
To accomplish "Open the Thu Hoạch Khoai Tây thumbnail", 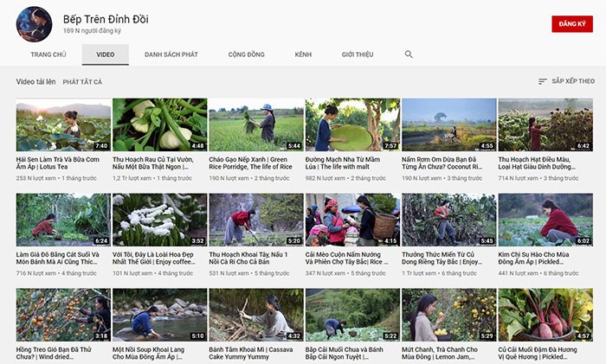I will (x=256, y=220).
